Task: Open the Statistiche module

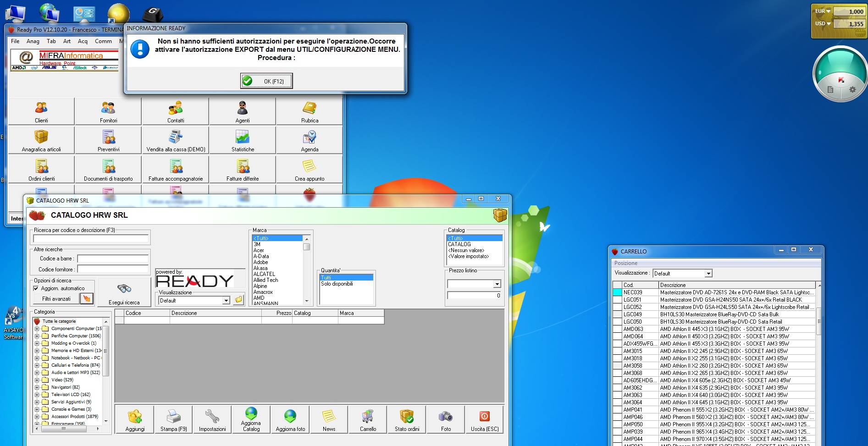Action: click(x=243, y=140)
